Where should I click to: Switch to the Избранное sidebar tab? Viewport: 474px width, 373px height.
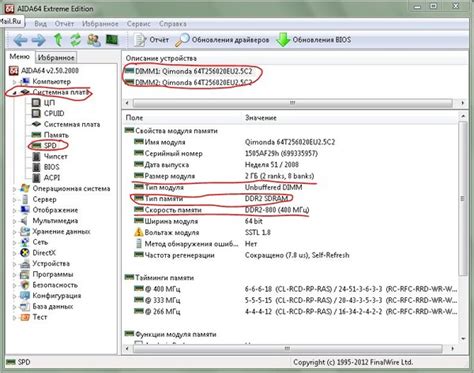pos(56,58)
